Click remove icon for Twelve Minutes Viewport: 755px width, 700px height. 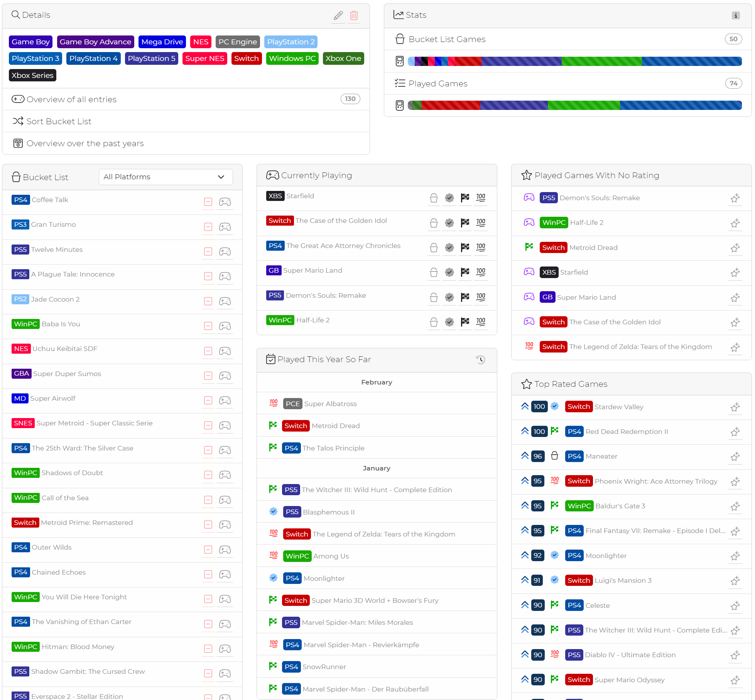208,251
